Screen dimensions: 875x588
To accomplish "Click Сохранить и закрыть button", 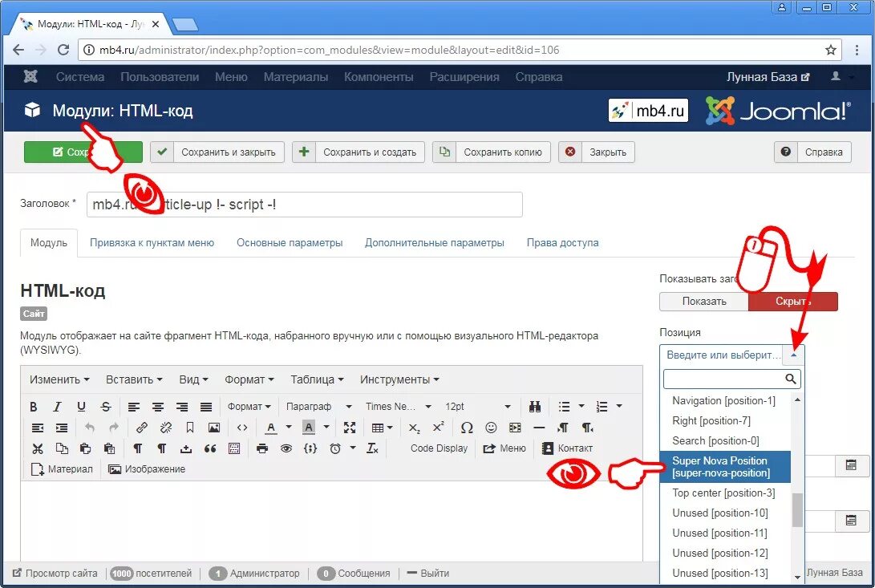I will click(x=217, y=152).
